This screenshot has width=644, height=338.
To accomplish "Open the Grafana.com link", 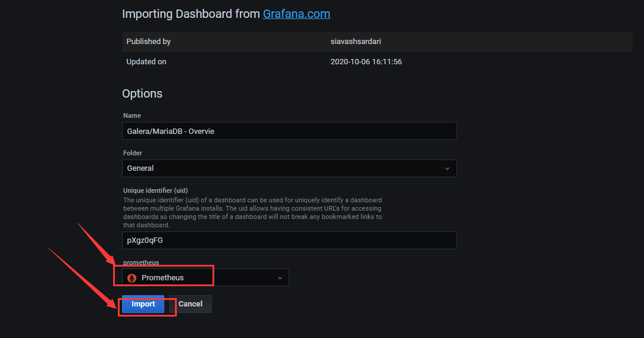I will (x=296, y=14).
